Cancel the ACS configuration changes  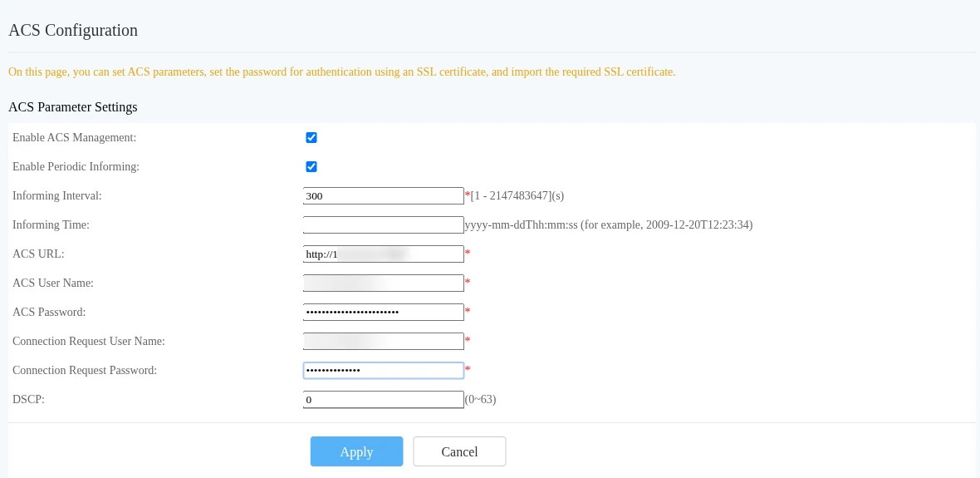(x=459, y=451)
